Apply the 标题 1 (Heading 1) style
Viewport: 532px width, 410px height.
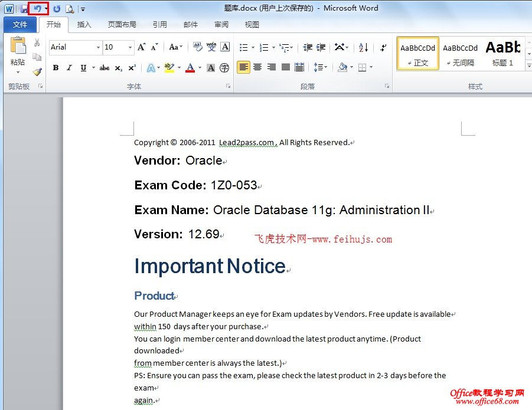503,54
